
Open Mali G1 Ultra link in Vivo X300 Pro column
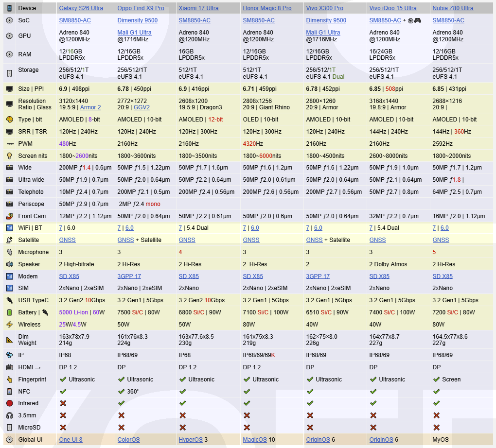coord(323,32)
